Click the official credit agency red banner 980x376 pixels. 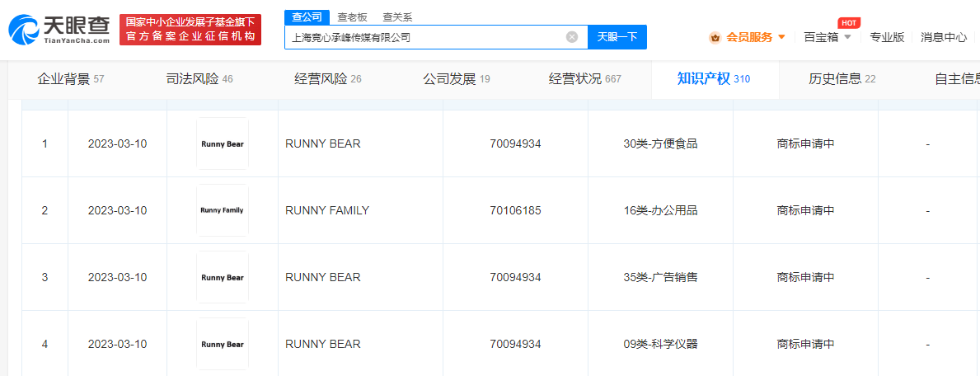coord(190,30)
